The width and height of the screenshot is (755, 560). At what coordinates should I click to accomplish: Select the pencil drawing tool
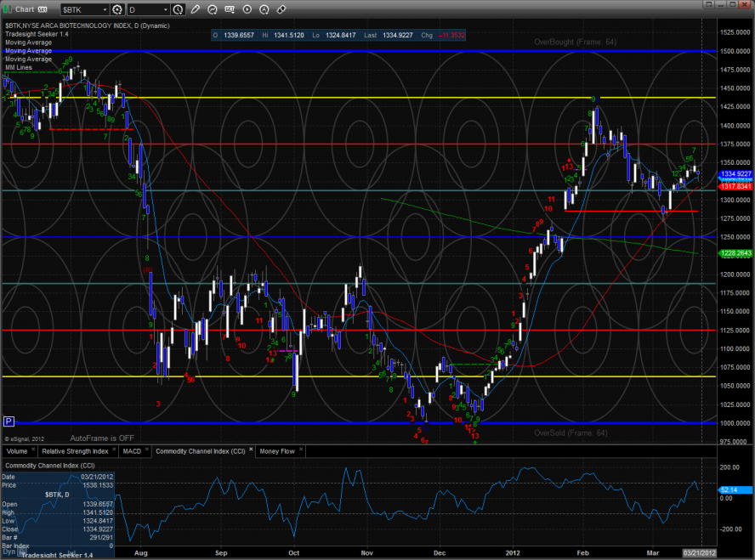(x=195, y=9)
